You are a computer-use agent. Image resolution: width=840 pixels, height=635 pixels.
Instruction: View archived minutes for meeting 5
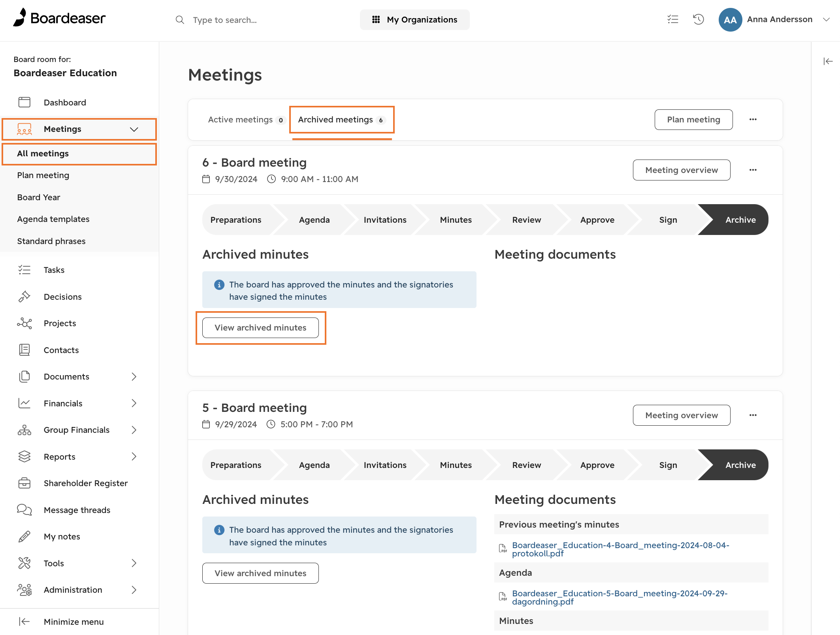260,573
